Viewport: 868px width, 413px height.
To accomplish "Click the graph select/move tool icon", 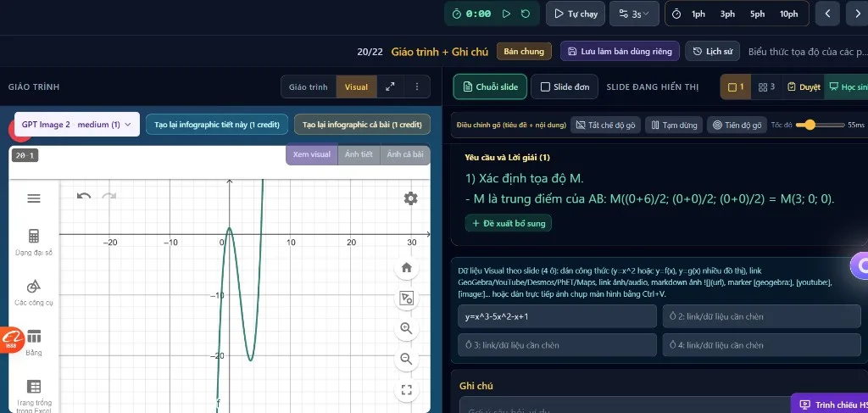I will point(406,299).
